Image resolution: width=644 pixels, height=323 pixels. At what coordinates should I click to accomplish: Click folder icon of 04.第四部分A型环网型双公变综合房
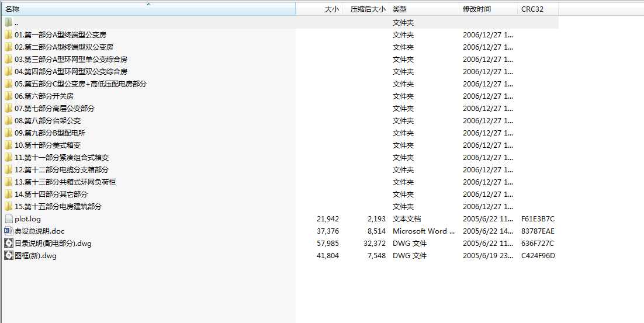(8, 71)
